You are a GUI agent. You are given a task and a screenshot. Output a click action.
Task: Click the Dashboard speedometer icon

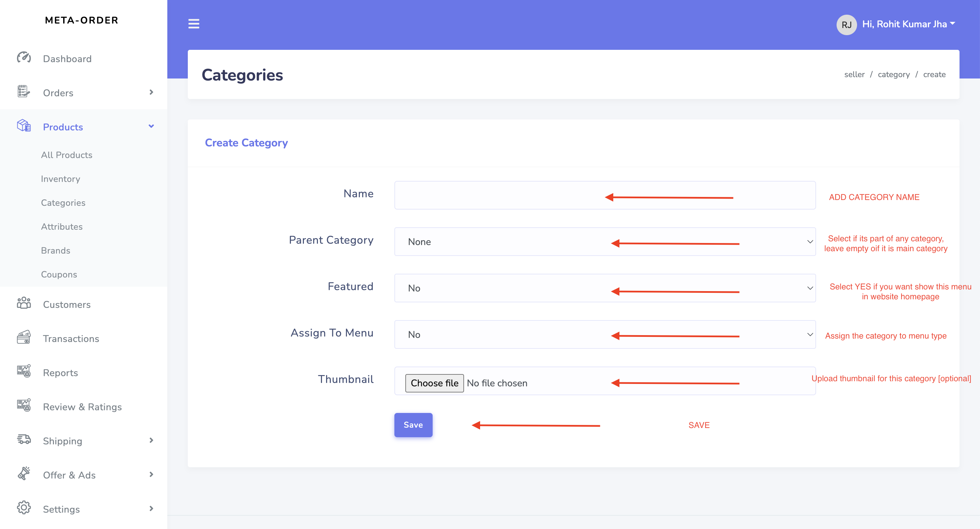point(24,58)
